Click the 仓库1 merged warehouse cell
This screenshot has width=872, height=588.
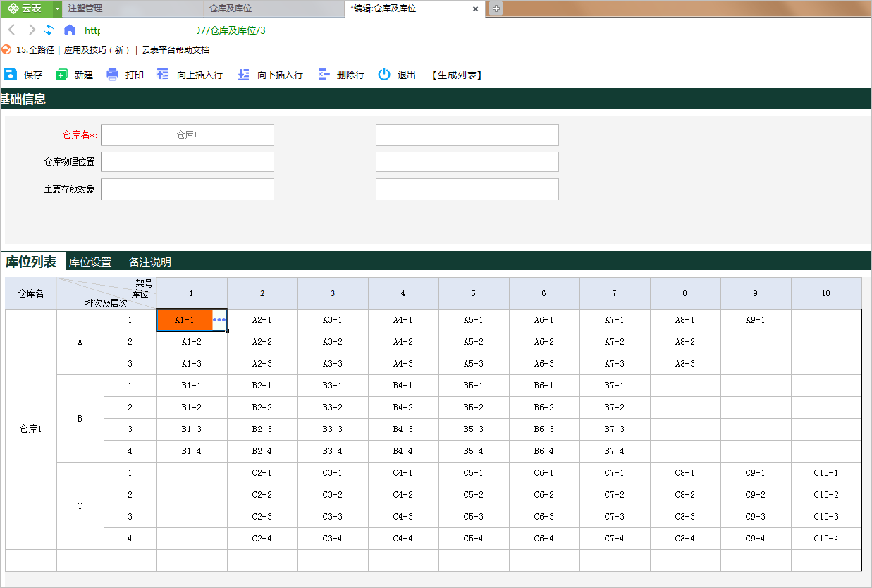(31, 429)
